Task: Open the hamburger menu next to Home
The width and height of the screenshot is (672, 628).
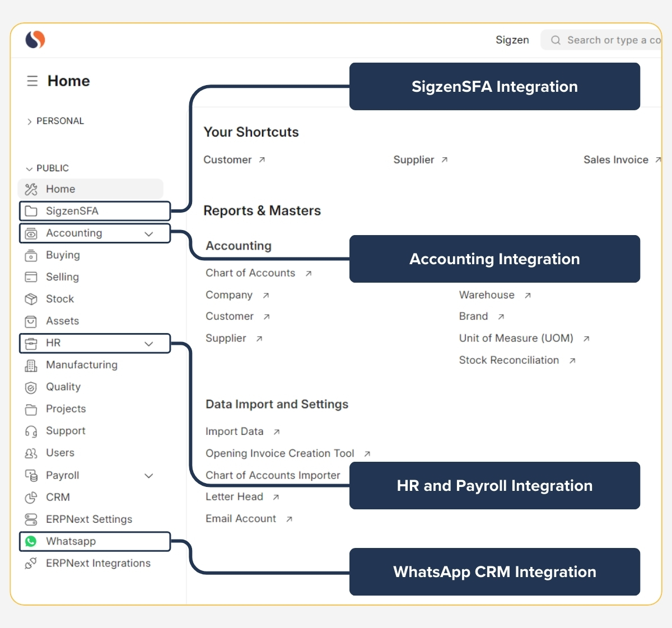Action: tap(32, 81)
